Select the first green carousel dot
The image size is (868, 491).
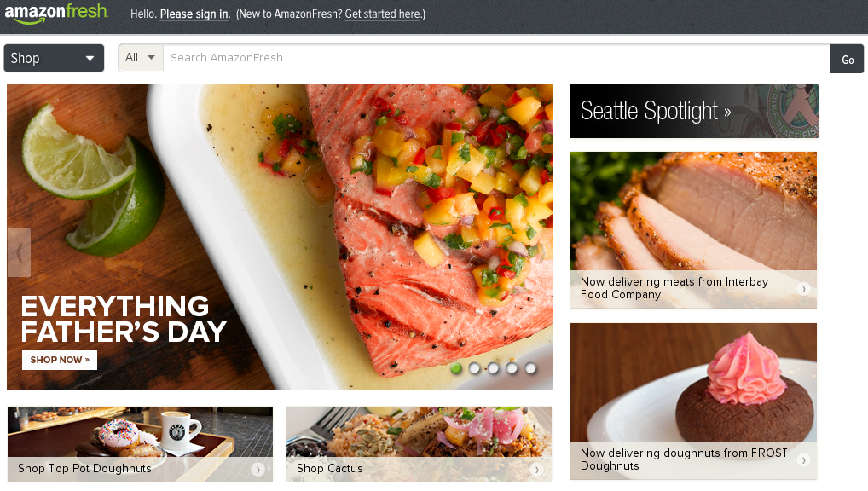click(x=456, y=368)
